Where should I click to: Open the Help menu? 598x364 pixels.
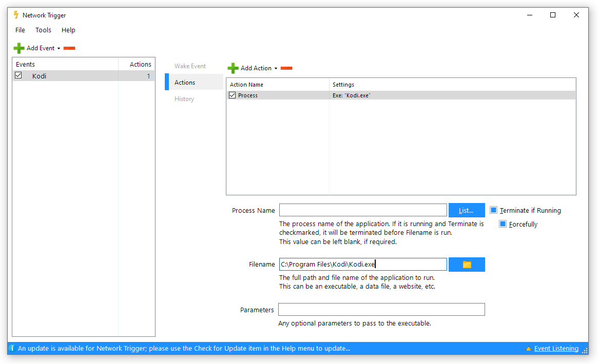(x=68, y=30)
